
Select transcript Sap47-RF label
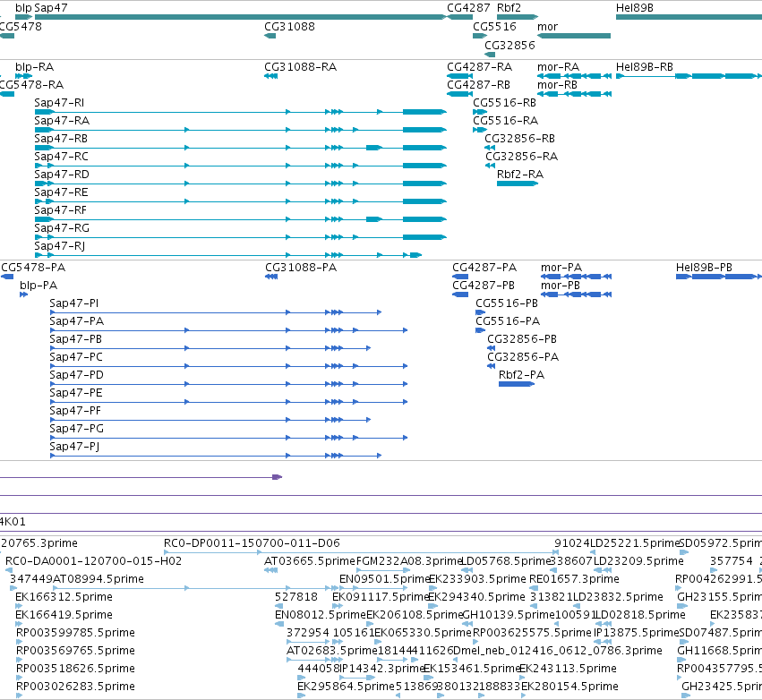[x=60, y=210]
